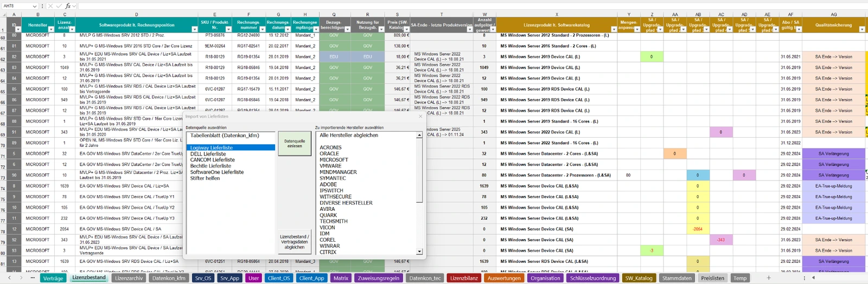Click Lizenzbestand / Vertragsdaten abgleichen button
The height and width of the screenshot is (284, 868).
[295, 242]
